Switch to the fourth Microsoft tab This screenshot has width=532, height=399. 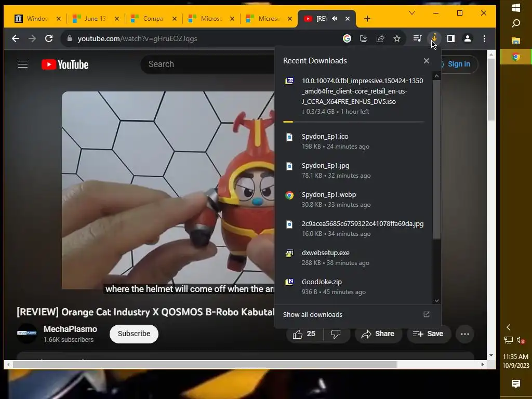[211, 19]
